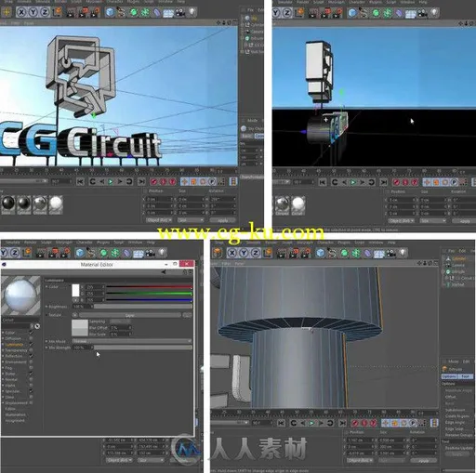
Task: Open Mix Mode dropdown in Material Editor
Action: tap(132, 341)
